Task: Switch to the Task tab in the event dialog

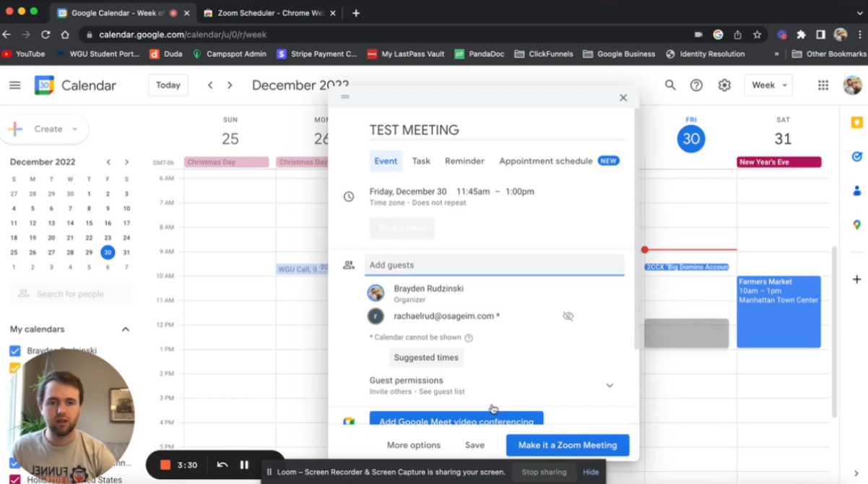Action: click(421, 160)
